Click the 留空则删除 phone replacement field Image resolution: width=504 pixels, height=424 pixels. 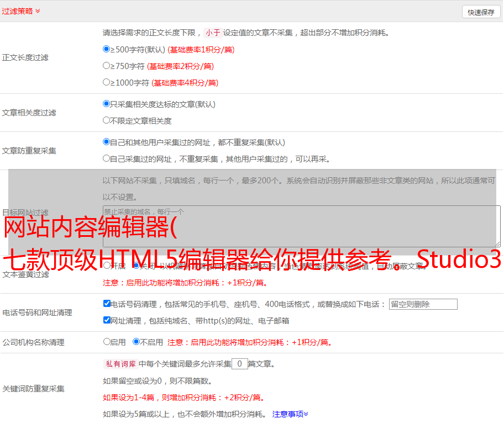click(423, 304)
